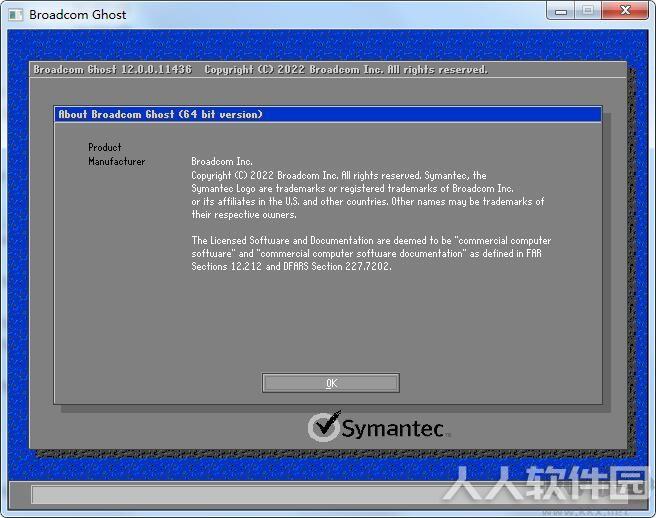This screenshot has width=656, height=518.
Task: Click the 'About Broadcom Ghost (64 bit version)' title bar
Action: tap(328, 114)
